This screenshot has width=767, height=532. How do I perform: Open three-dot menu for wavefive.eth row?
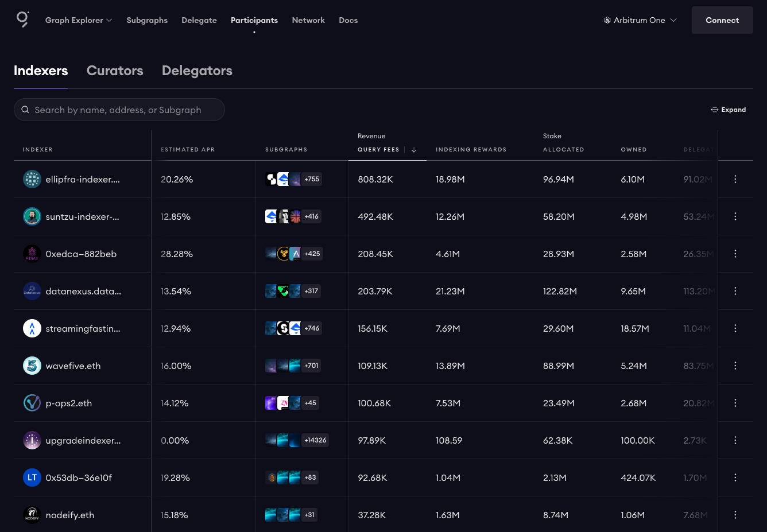pos(735,366)
